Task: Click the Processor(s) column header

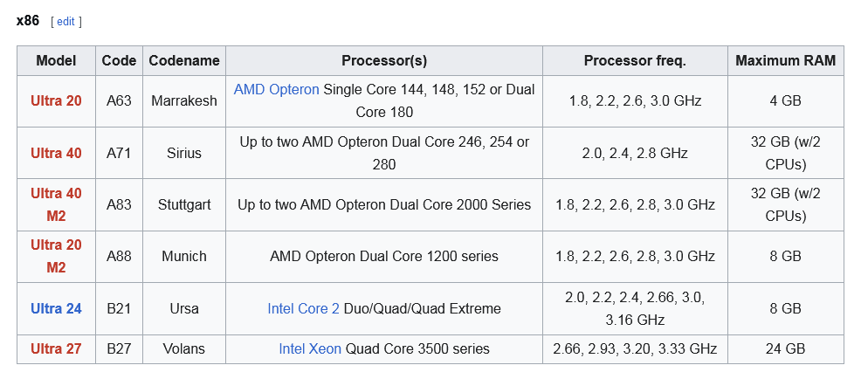Action: (383, 61)
